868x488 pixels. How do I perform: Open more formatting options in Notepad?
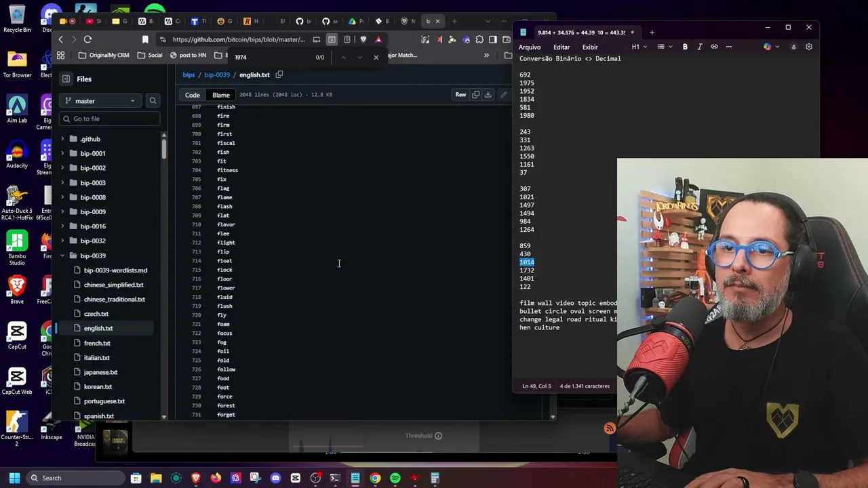point(729,47)
